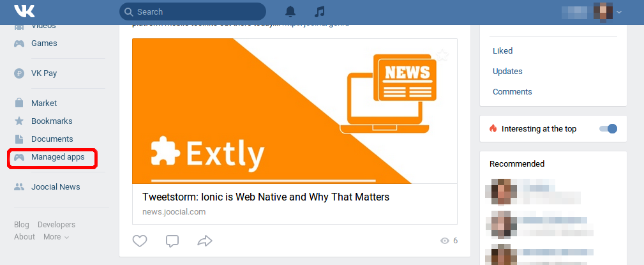Screen dimensions: 644x265
Task: Expand the profile menu chevron
Action: (619, 12)
